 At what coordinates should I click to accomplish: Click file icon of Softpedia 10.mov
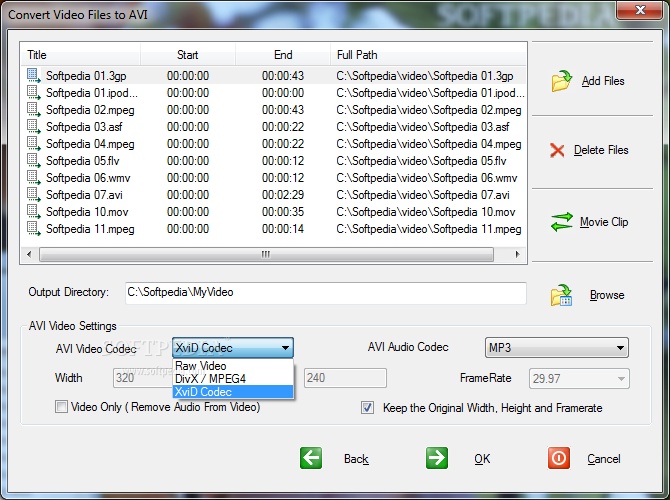click(x=34, y=212)
